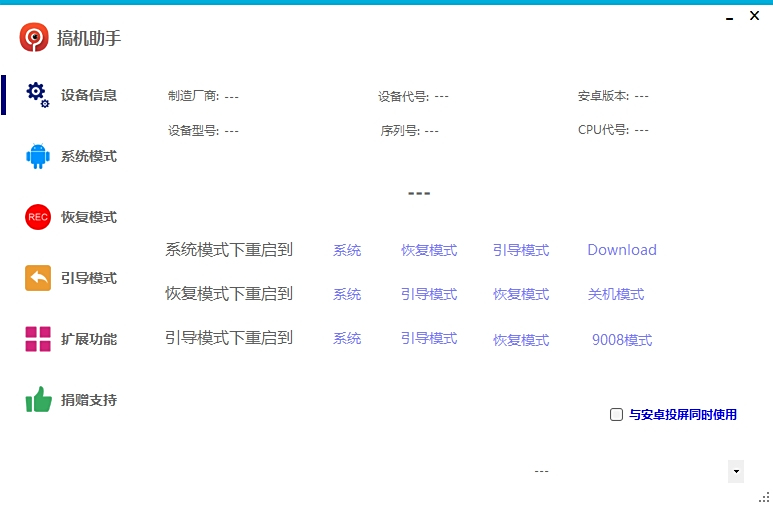The height and width of the screenshot is (506, 773).
Task: Click the CPU代号 label
Action: (603, 130)
